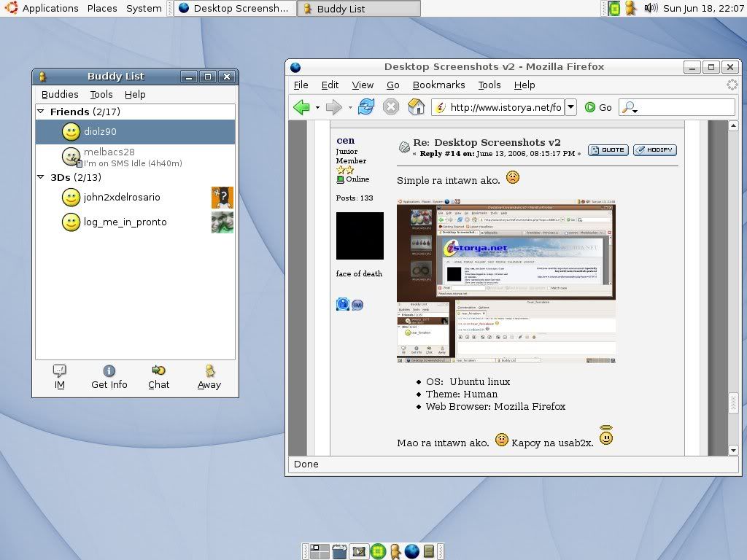Click the Chat icon in Buddy List
Viewport: 747px width, 560px height.
tap(158, 371)
